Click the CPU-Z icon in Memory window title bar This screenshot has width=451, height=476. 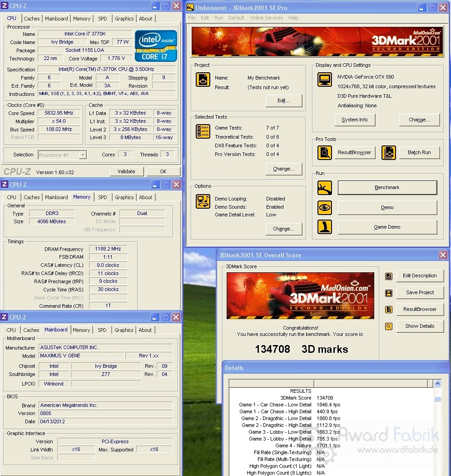5,184
